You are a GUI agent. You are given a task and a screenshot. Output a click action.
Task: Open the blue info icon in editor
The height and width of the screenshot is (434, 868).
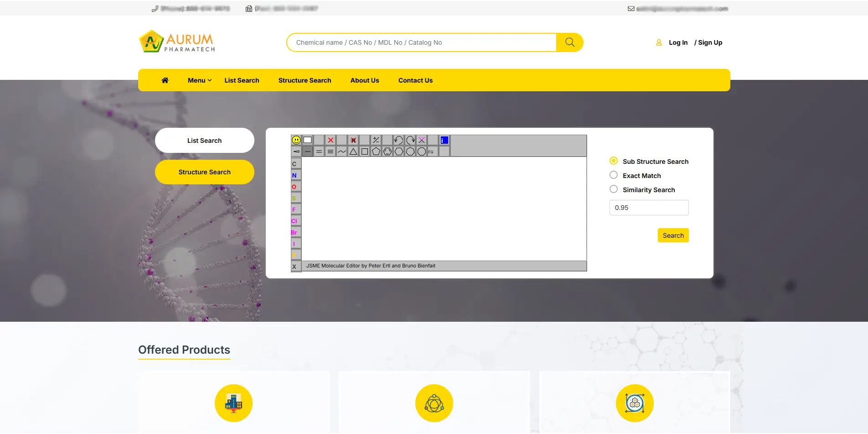click(x=444, y=140)
